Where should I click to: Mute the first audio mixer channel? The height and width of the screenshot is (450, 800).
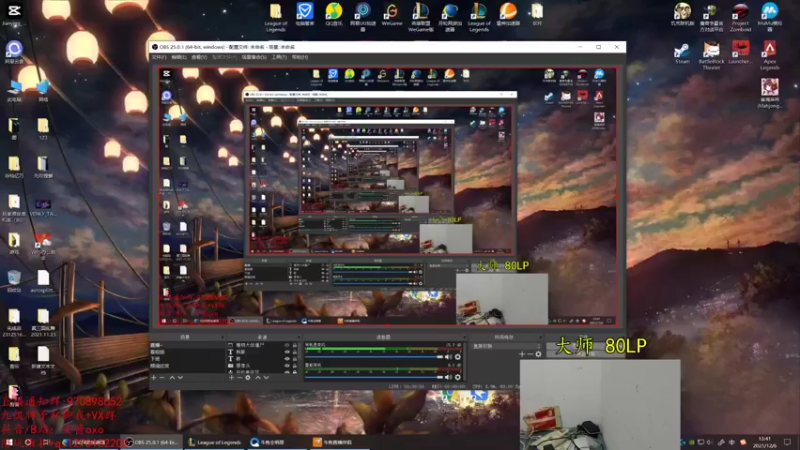pos(448,357)
